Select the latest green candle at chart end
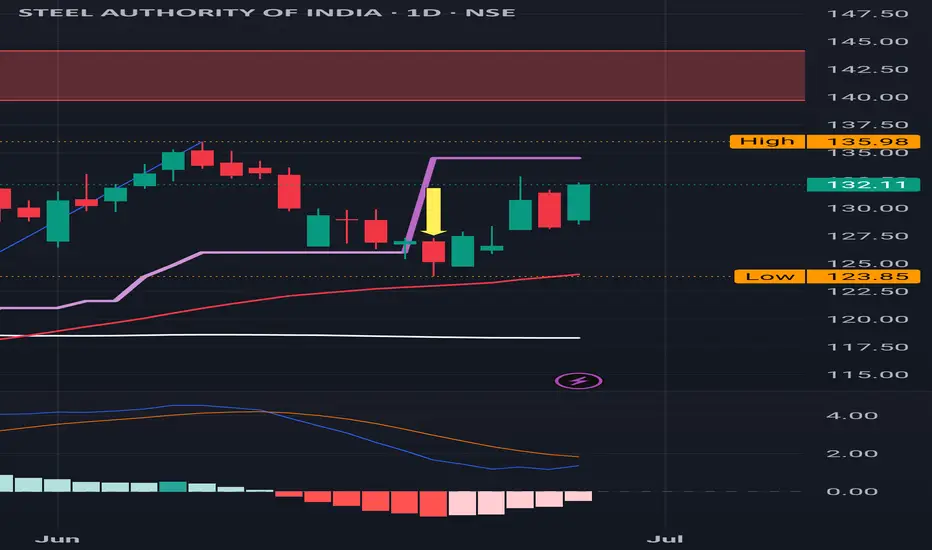 click(x=578, y=203)
